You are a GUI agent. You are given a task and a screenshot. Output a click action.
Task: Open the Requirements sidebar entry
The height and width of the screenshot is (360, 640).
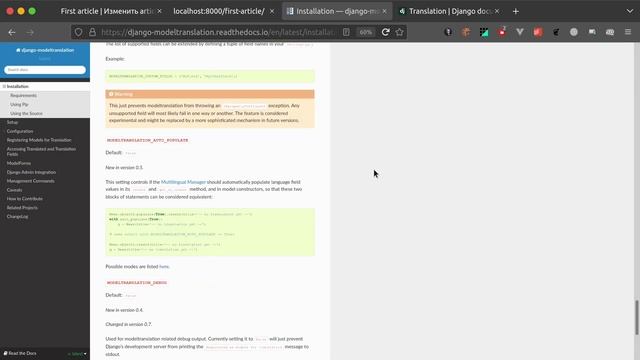coord(23,96)
